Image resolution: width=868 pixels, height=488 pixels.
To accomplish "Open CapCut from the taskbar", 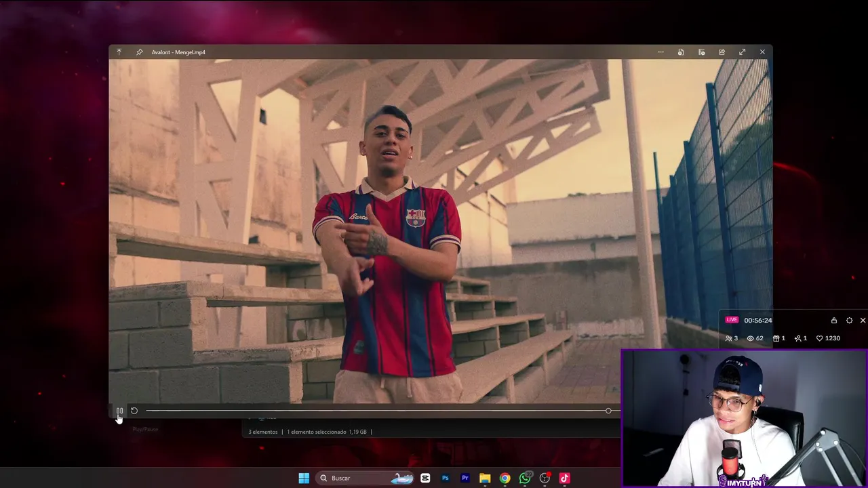I will point(425,478).
